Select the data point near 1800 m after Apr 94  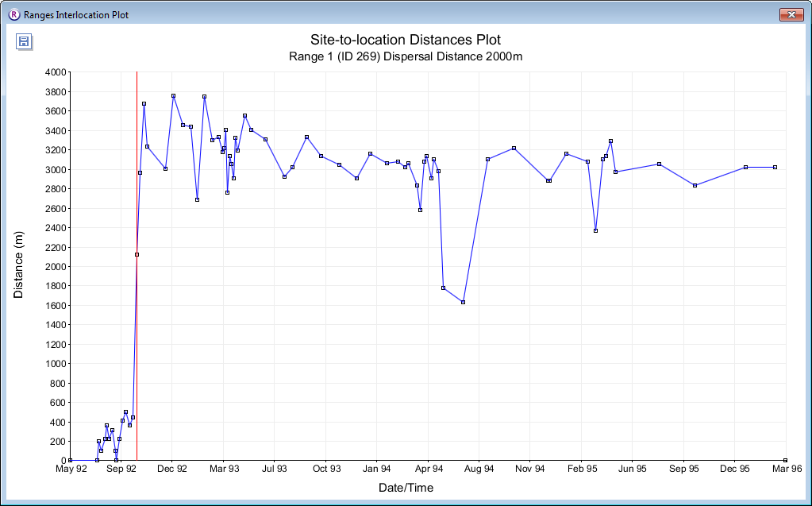coord(443,288)
